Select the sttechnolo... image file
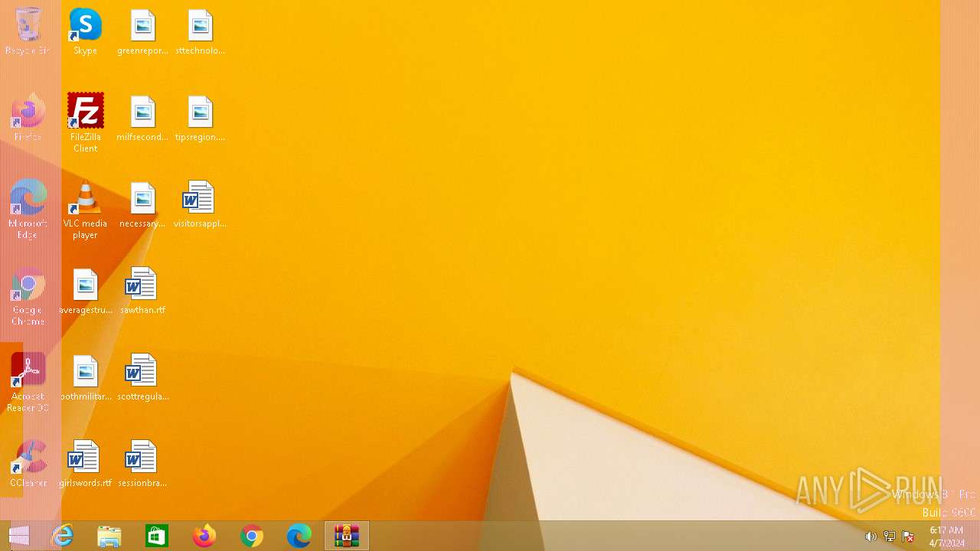The width and height of the screenshot is (980, 551). pyautogui.click(x=200, y=31)
